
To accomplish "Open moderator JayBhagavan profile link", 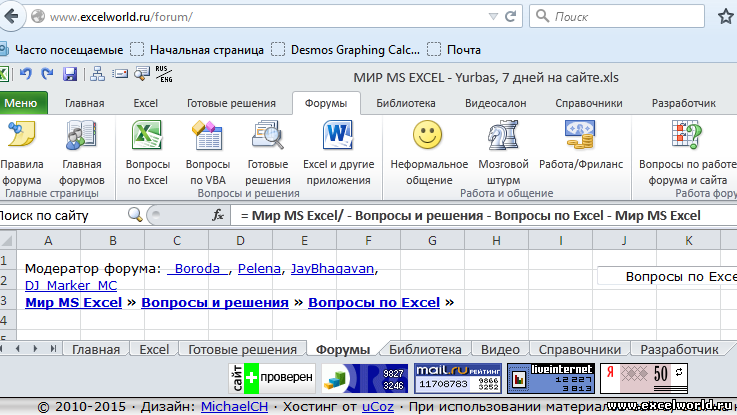I will click(x=332, y=268).
